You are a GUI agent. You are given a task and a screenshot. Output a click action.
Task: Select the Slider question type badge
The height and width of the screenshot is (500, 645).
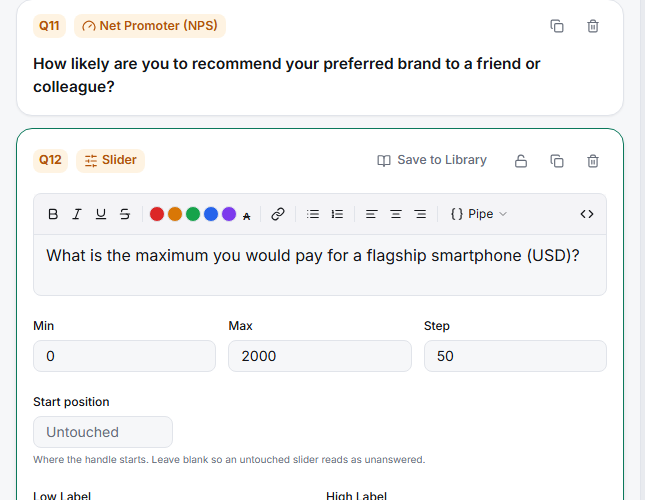110,160
